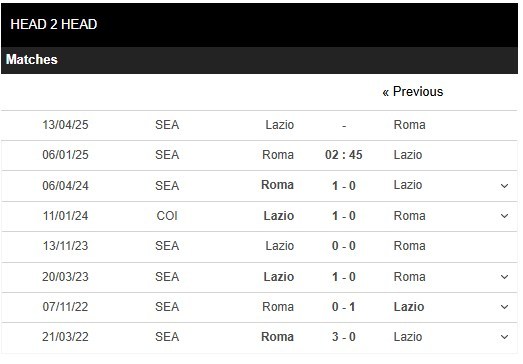523x364 pixels.
Task: Click bold Roma team name on 21/03/22
Action: 277,337
